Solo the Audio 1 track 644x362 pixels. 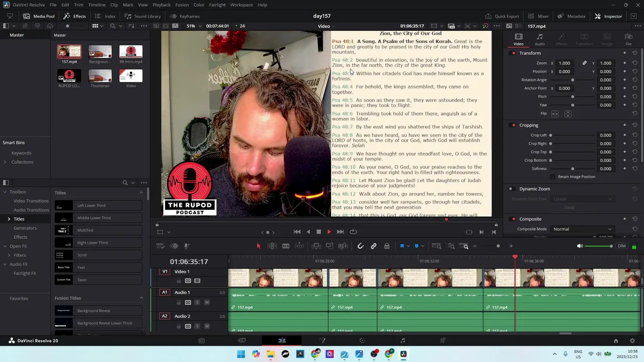pos(197,303)
